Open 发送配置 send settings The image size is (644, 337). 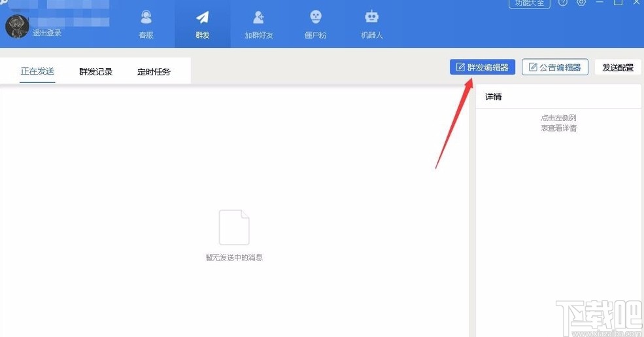point(618,67)
